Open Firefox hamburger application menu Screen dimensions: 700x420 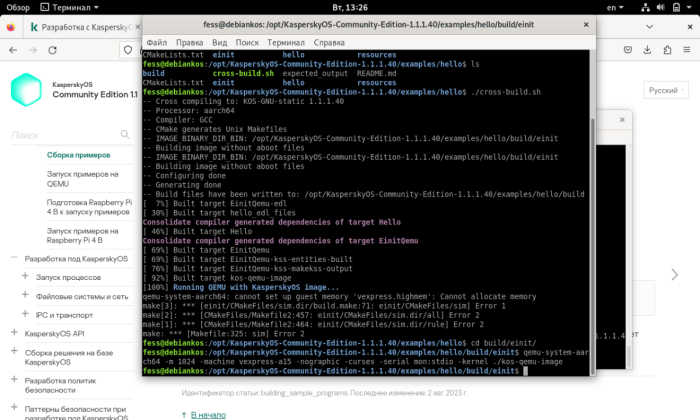click(687, 50)
